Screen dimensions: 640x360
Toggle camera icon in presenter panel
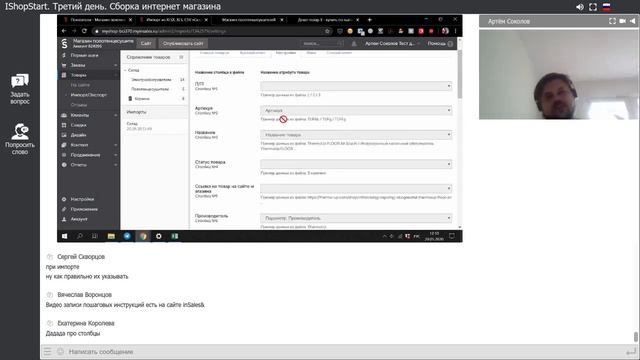point(622,21)
